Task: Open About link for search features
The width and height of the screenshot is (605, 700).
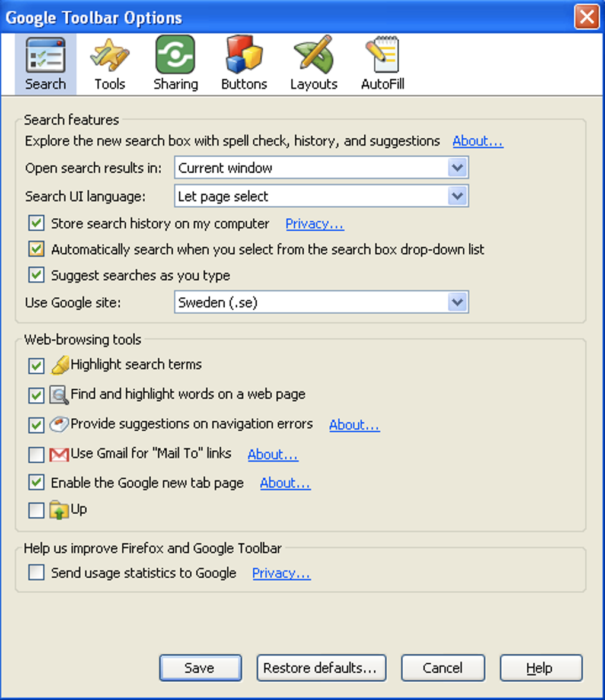Action: (477, 141)
